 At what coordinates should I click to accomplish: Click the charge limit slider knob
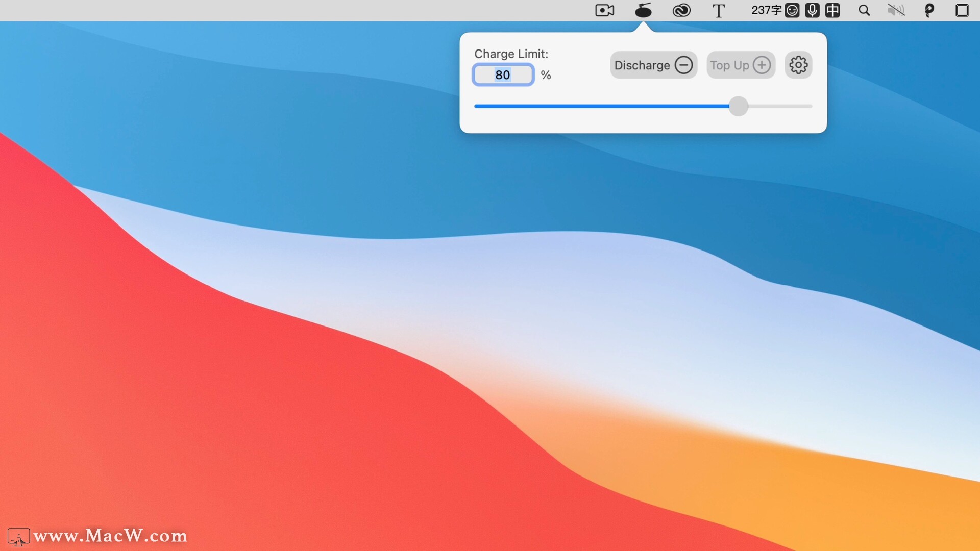pyautogui.click(x=738, y=106)
